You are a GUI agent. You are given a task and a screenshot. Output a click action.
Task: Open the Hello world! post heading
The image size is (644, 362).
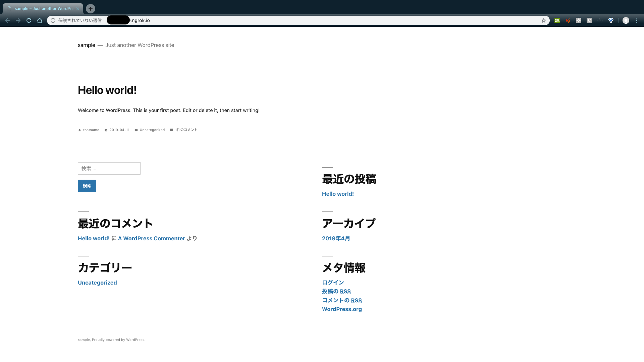coord(107,90)
